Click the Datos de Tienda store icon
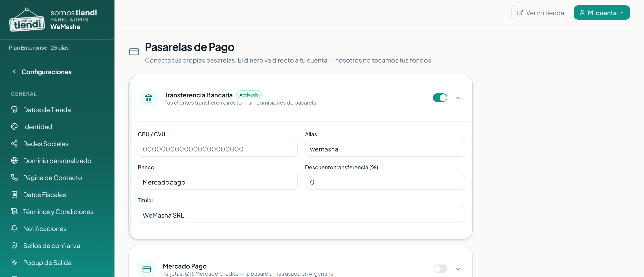 pyautogui.click(x=14, y=110)
